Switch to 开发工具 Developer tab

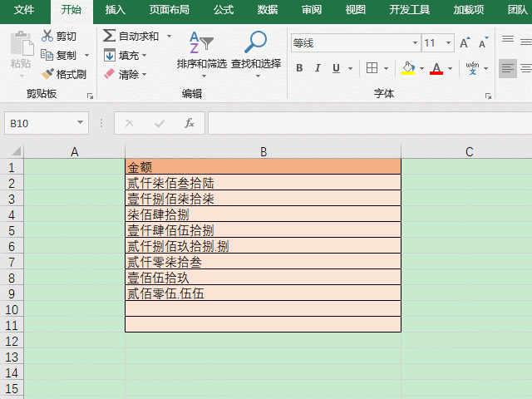[x=410, y=9]
